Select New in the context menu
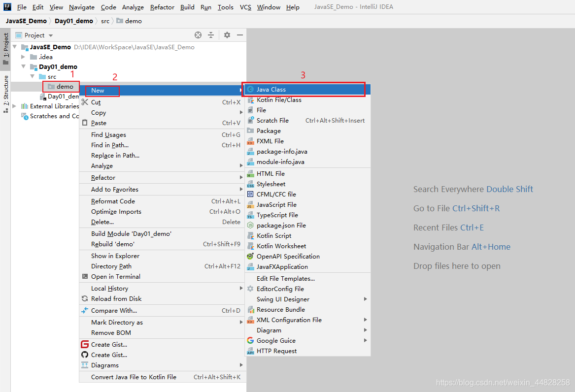575x392 pixels. [162, 91]
